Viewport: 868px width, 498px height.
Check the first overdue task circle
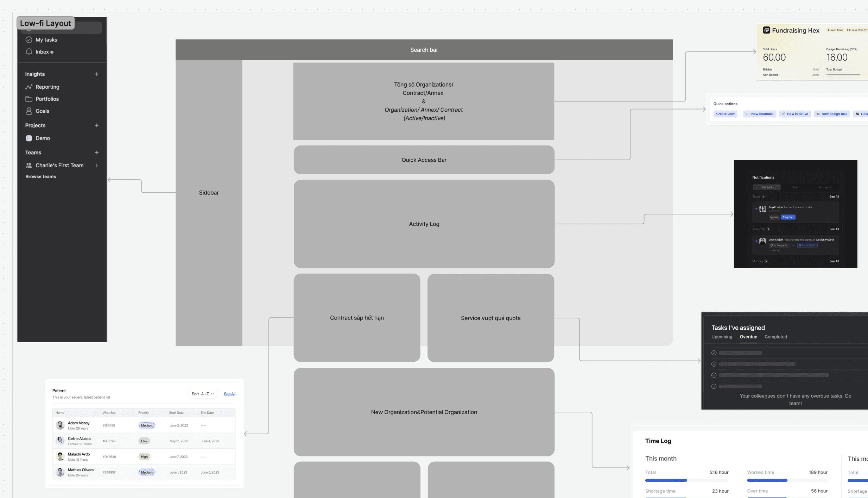pyautogui.click(x=714, y=353)
